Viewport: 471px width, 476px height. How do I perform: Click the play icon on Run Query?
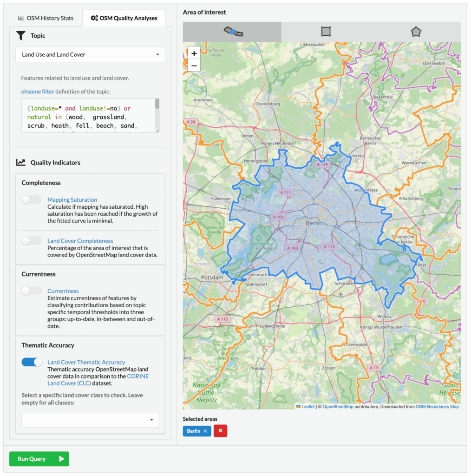pyautogui.click(x=61, y=459)
